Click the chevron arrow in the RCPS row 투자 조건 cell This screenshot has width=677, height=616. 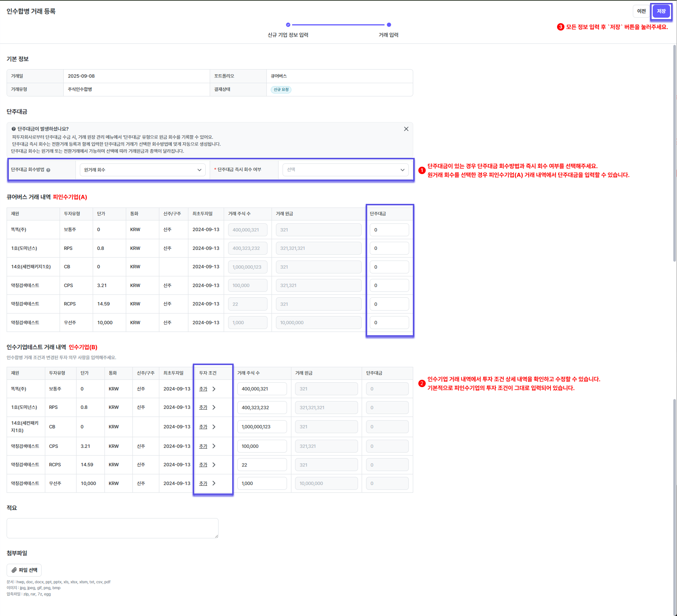(214, 465)
